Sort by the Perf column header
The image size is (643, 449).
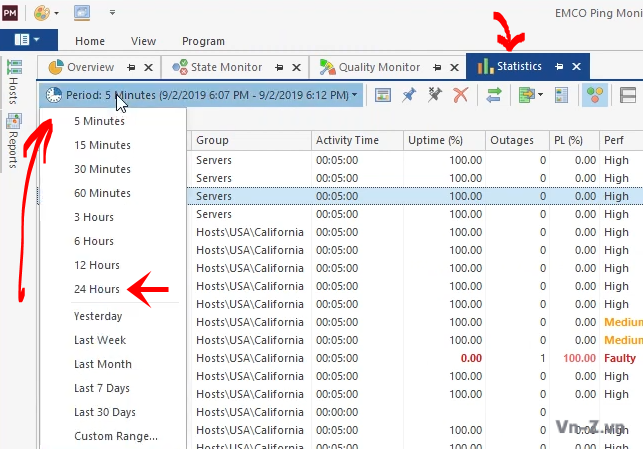(621, 140)
